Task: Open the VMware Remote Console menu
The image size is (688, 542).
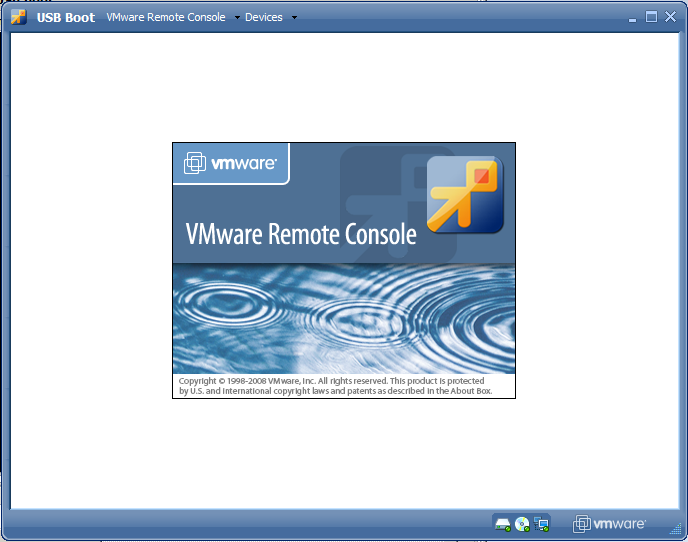Action: (173, 17)
